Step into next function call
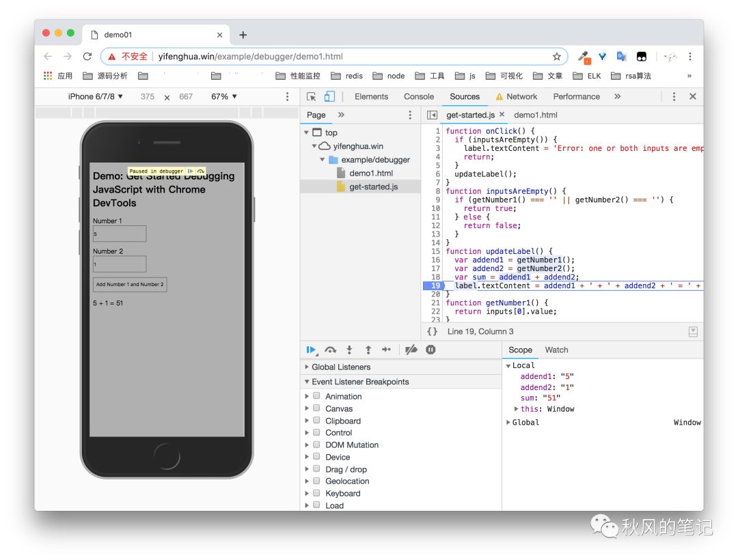This screenshot has height=560, width=738. 349,350
